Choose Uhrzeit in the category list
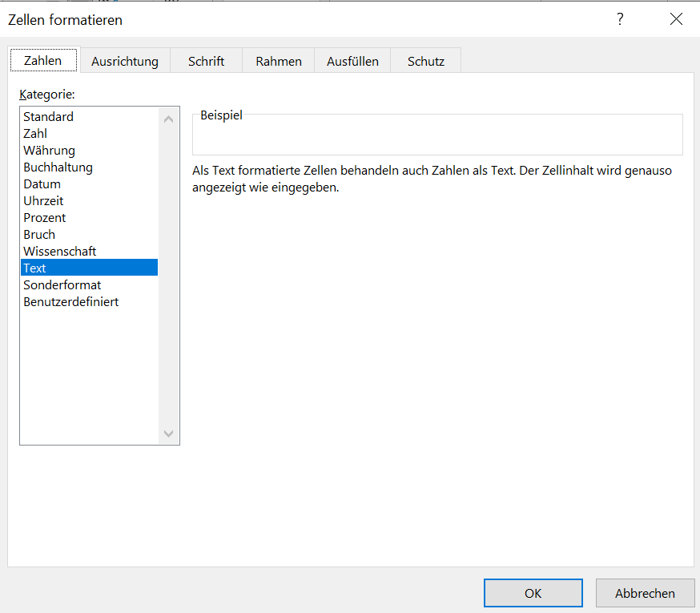This screenshot has height=613, width=700. [x=43, y=201]
